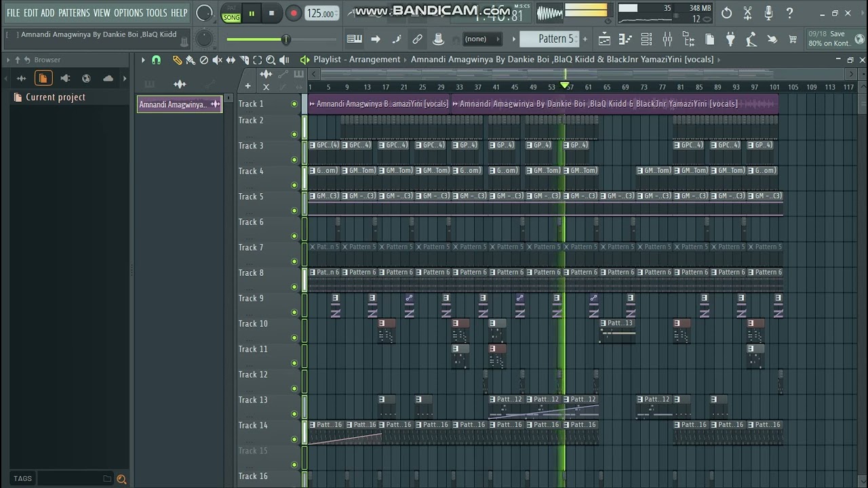Open the FILE menu
The image size is (868, 488).
pyautogui.click(x=13, y=13)
